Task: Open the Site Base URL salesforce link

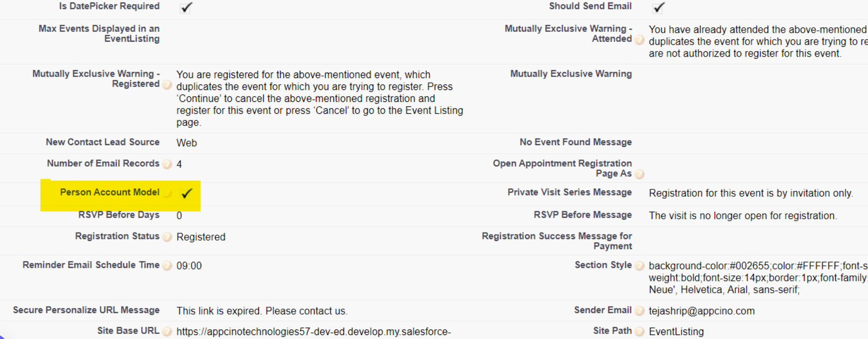Action: point(314,332)
